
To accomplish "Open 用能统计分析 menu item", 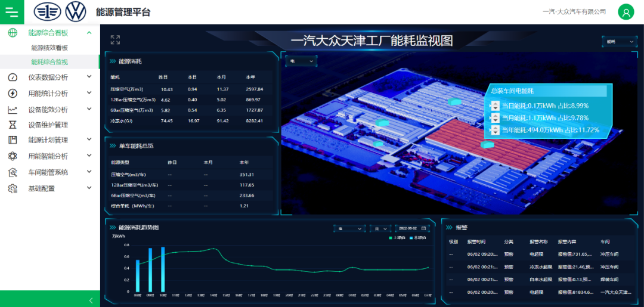I will [x=49, y=93].
